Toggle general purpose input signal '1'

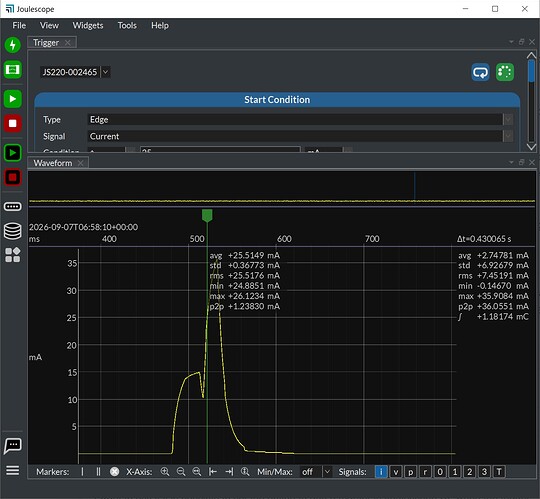click(x=455, y=472)
